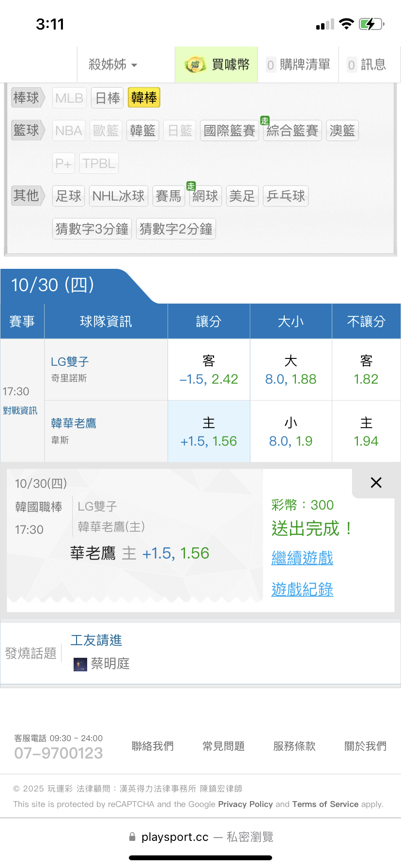Select the 韓棒 league filter
Screen dimensions: 401x868
pos(144,98)
